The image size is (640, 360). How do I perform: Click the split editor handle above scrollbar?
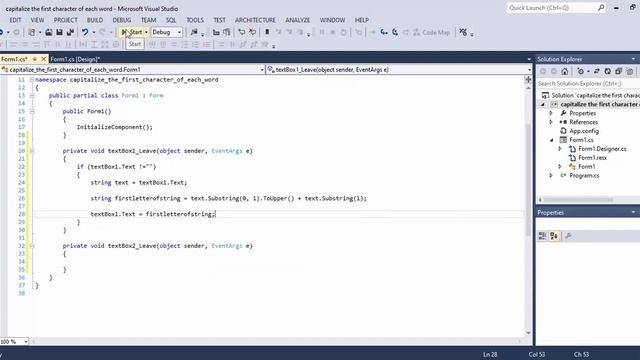tap(528, 79)
